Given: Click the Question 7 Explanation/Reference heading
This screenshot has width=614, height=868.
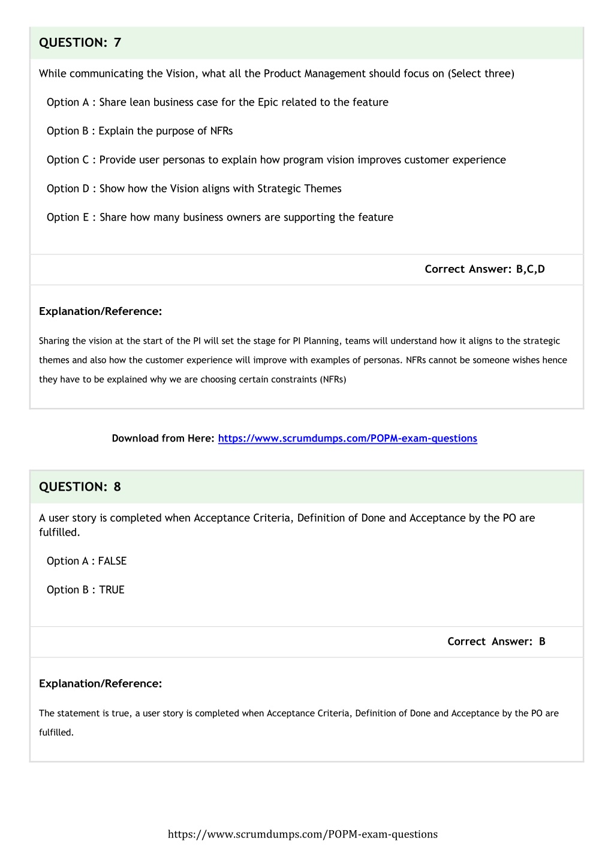Looking at the screenshot, I should 101,311.
